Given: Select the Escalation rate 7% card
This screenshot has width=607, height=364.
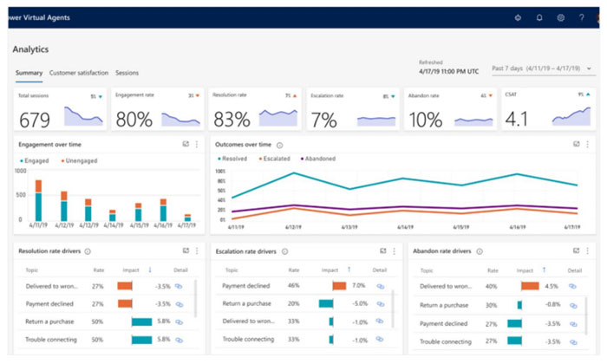Looking at the screenshot, I should [353, 110].
